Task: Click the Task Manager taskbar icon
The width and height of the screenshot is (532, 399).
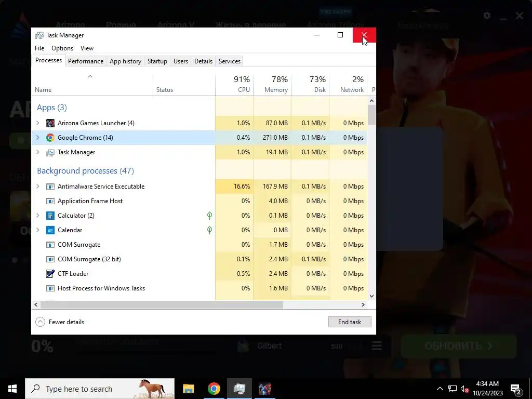Action: click(239, 389)
